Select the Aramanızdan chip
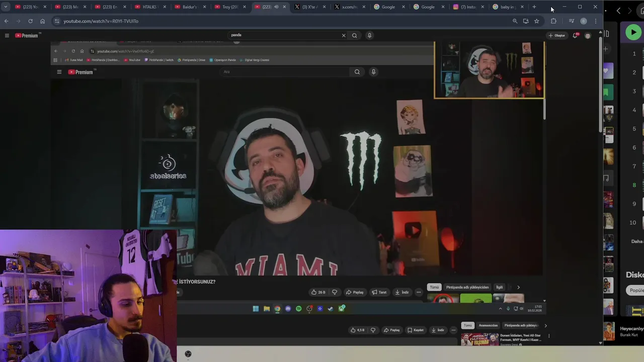This screenshot has width=644, height=362. (488, 325)
